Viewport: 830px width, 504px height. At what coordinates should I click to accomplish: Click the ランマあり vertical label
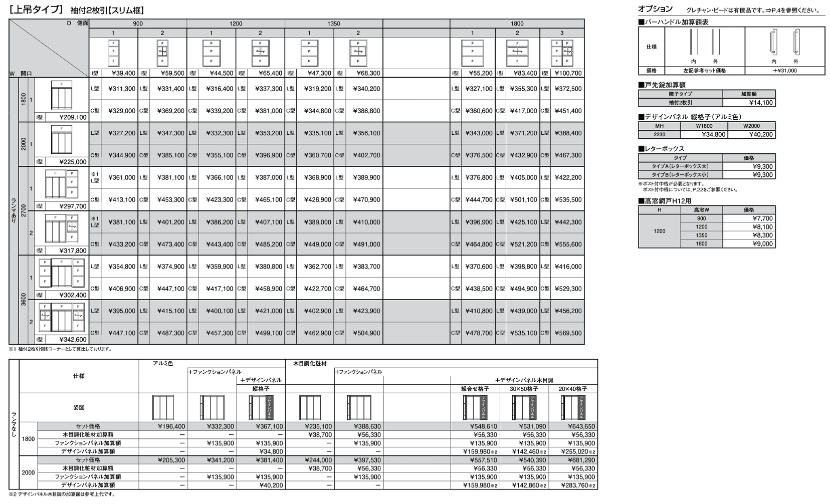(14, 210)
